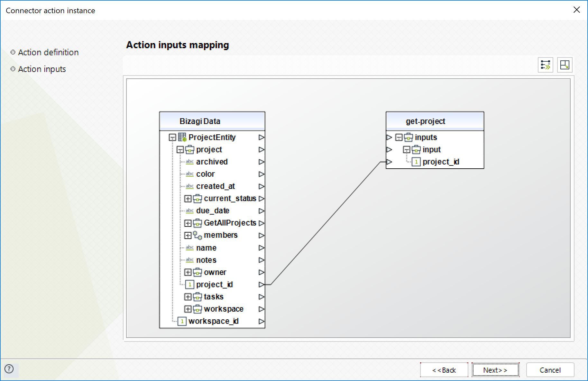Select the mapping line between project_id fields
This screenshot has height=381, width=588.
tap(326, 223)
